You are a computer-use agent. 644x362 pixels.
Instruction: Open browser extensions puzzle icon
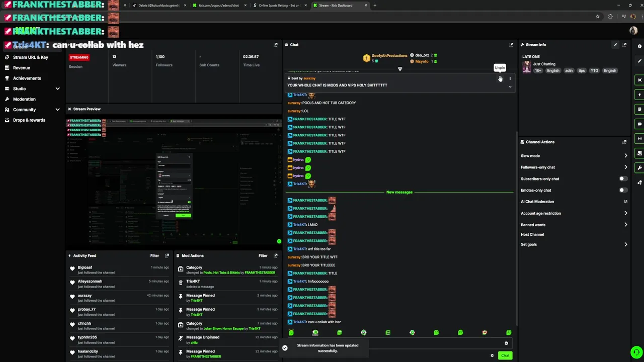tap(610, 16)
